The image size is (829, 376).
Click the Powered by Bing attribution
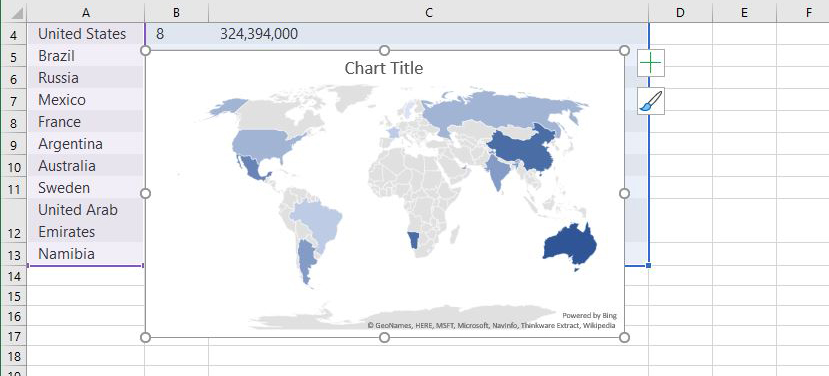click(x=589, y=316)
